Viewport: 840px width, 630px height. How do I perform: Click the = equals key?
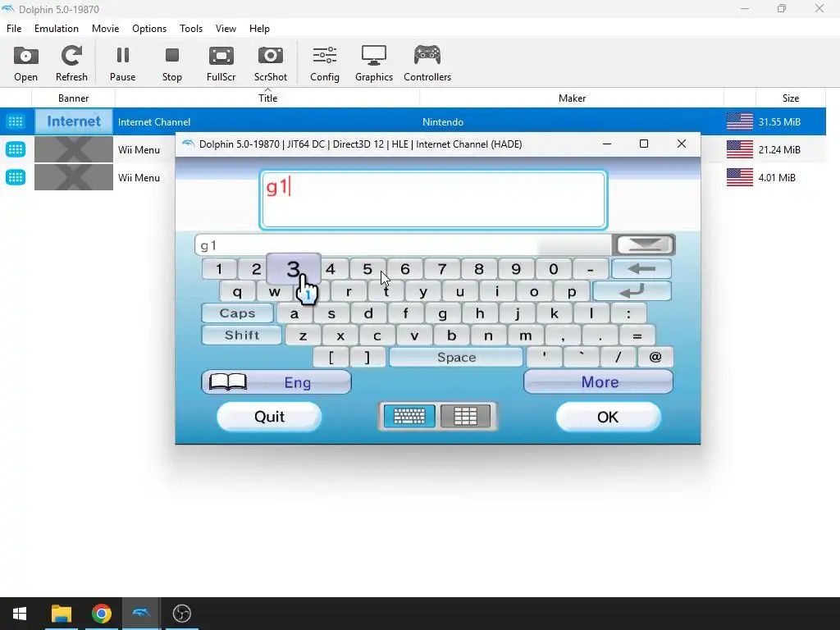(x=637, y=336)
